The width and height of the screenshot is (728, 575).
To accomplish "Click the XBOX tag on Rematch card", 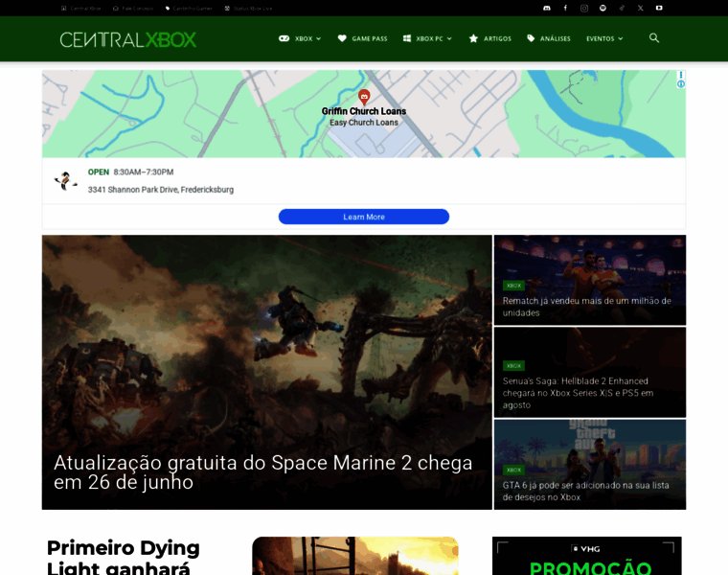I will click(x=513, y=286).
